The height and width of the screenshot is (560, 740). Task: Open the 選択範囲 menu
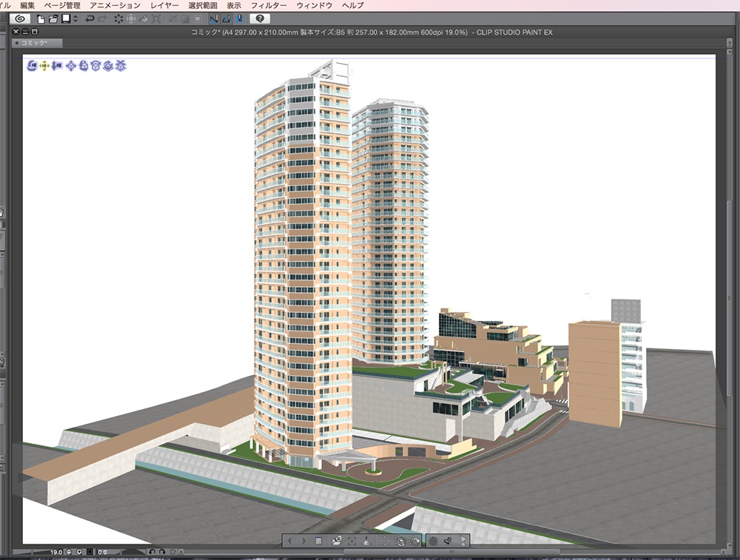203,5
